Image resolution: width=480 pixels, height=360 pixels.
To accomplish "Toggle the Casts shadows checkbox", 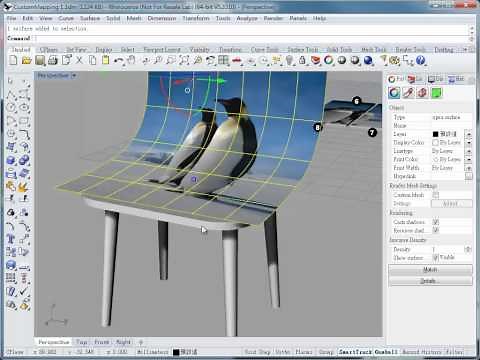I will click(x=435, y=222).
